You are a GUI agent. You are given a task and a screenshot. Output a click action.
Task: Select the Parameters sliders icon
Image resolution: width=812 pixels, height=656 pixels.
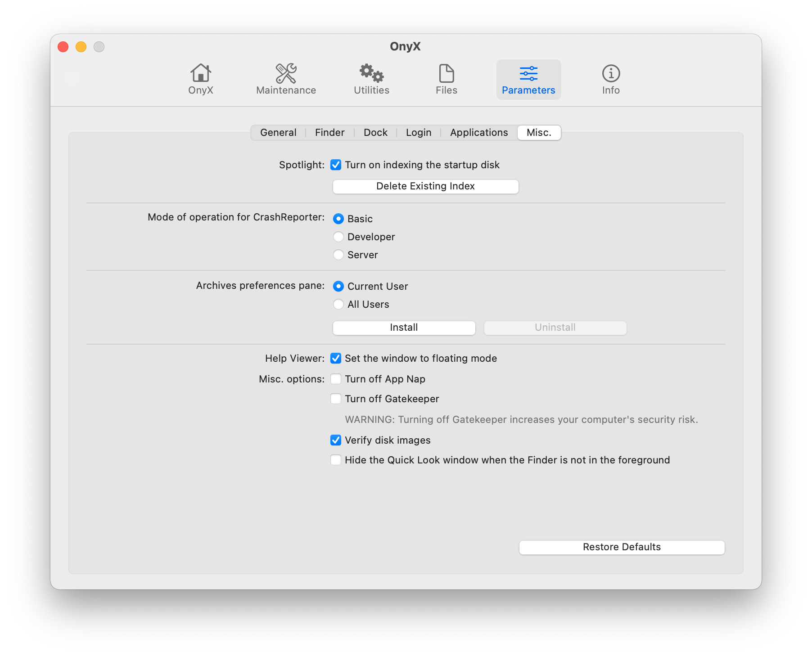point(528,73)
